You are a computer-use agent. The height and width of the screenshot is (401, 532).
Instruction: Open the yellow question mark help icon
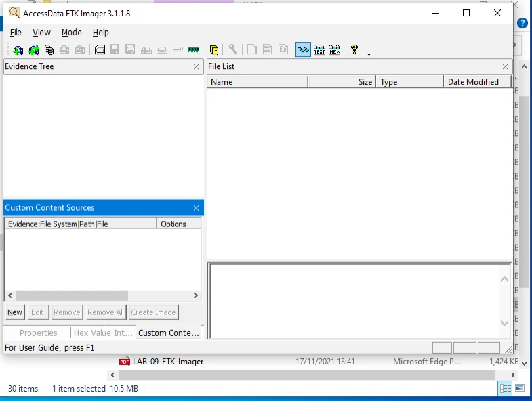[x=354, y=49]
